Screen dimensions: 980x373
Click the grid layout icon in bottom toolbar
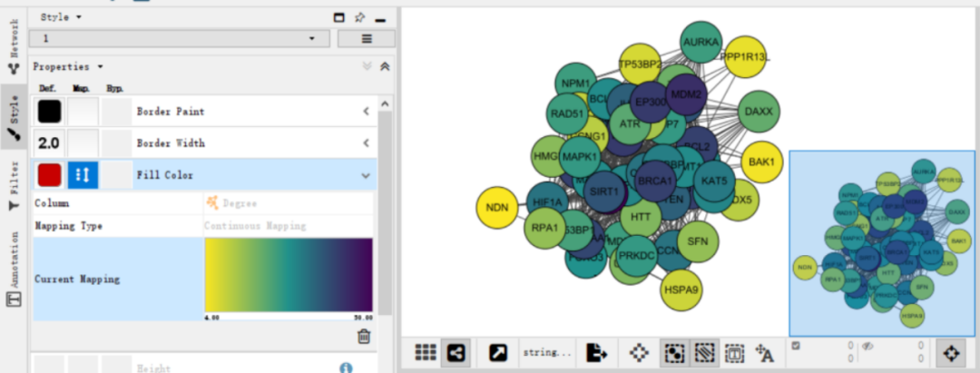point(426,353)
